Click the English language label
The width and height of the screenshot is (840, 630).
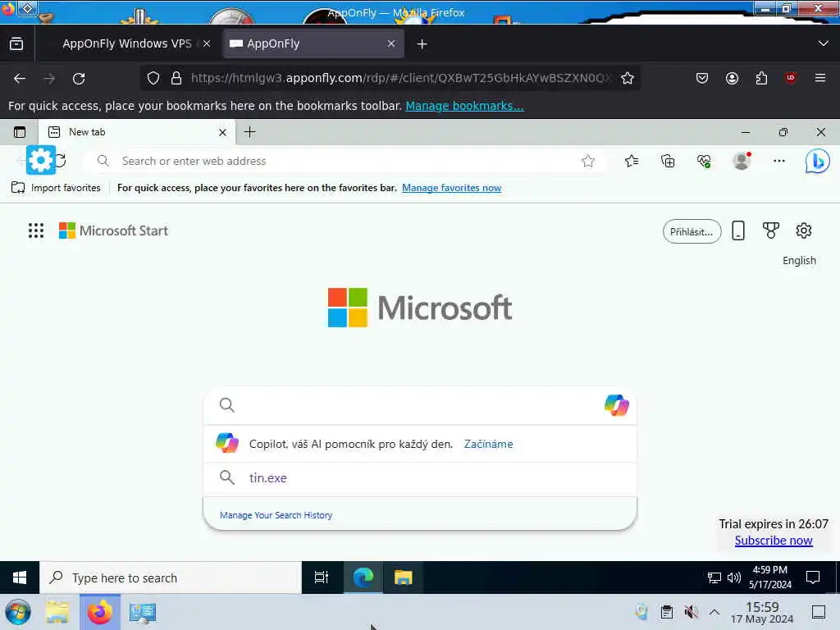[x=799, y=260]
